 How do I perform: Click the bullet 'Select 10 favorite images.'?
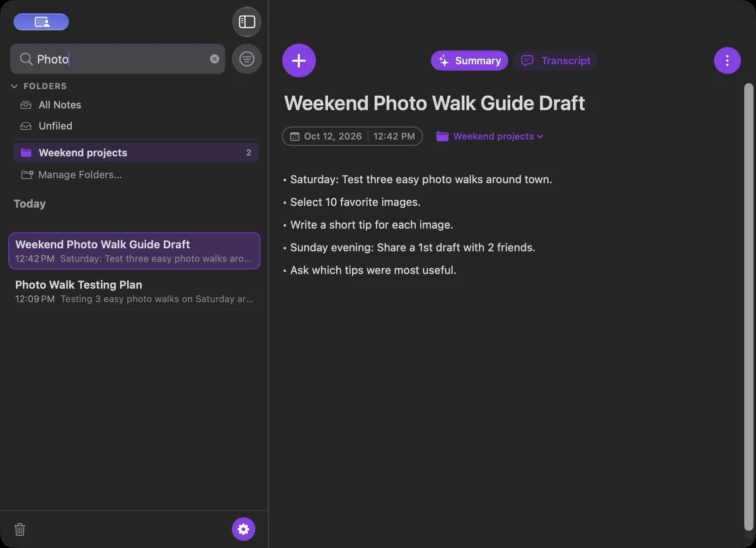point(355,202)
